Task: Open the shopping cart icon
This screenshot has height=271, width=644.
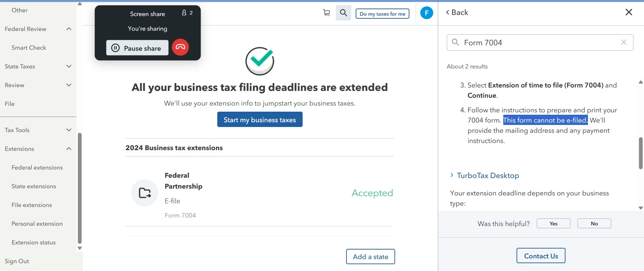Action: [326, 13]
